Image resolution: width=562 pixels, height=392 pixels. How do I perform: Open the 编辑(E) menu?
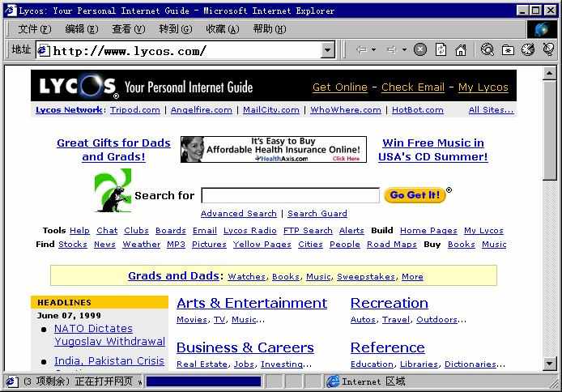click(x=82, y=29)
